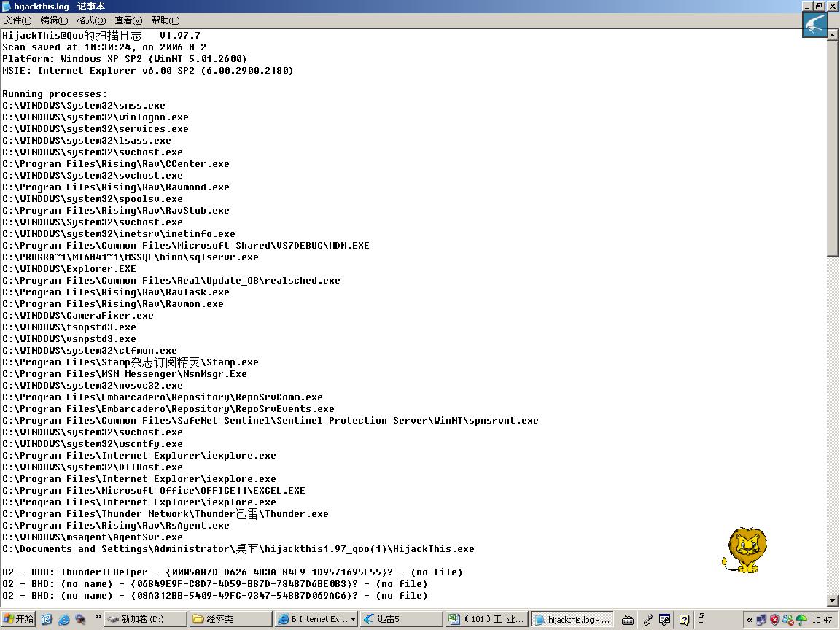This screenshot has height=630, width=840.
Task: Expand quick launch overflow chevron
Action: point(98,617)
